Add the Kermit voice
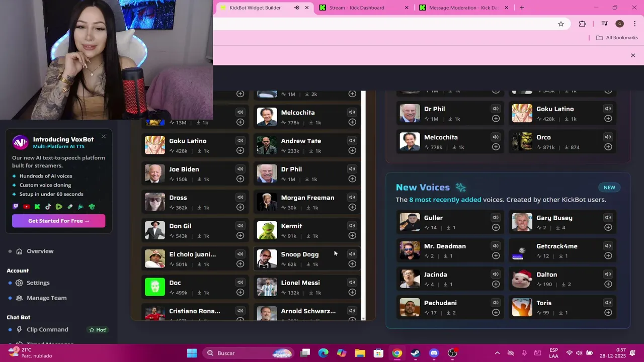The image size is (644, 362). pyautogui.click(x=352, y=236)
